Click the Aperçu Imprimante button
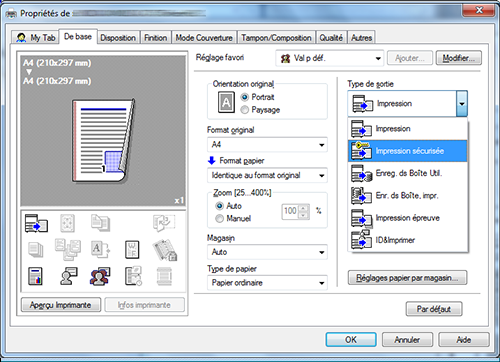This screenshot has width=500, height=362. 61,305
